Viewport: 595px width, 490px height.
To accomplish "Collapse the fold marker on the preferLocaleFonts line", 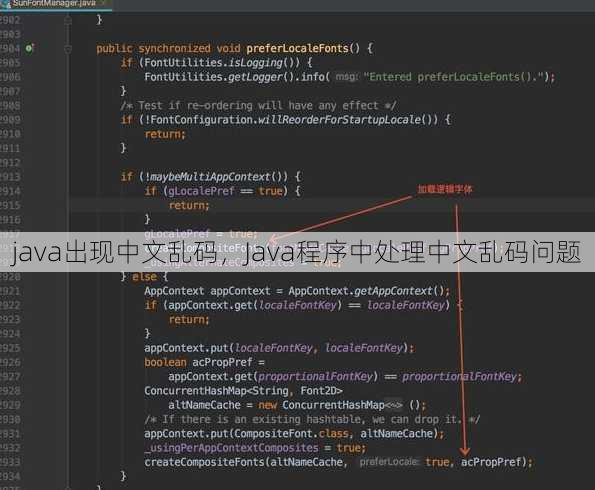I will pyautogui.click(x=68, y=49).
